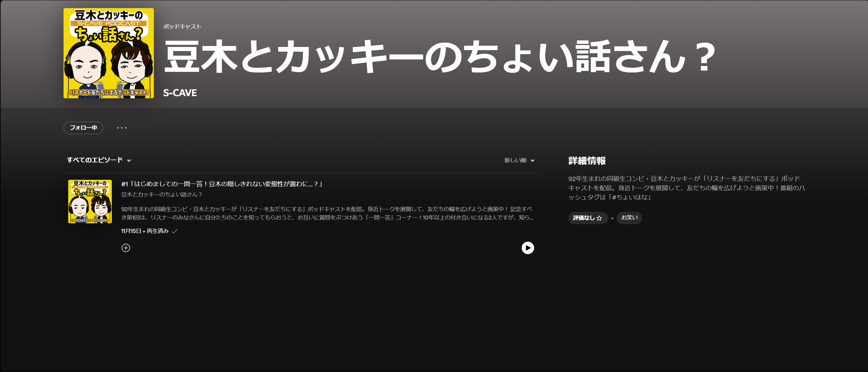Open more options with the three-dot icon
The width and height of the screenshot is (868, 372).
click(121, 128)
